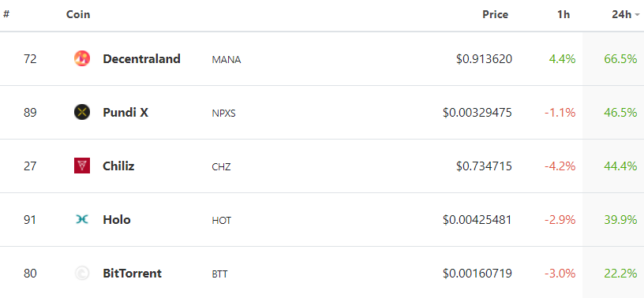Sort by the # rank column header
Image resolution: width=644 pixels, height=298 pixels.
coord(6,14)
